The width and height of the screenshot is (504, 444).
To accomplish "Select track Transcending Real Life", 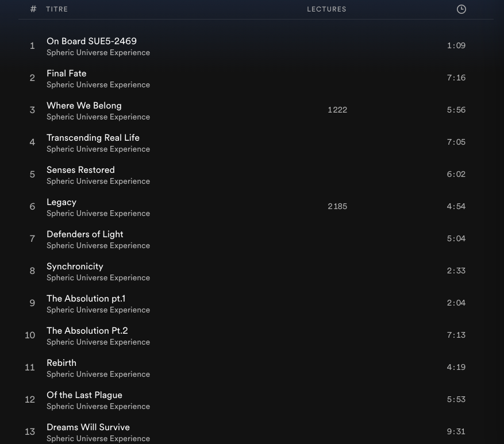I will click(x=93, y=137).
